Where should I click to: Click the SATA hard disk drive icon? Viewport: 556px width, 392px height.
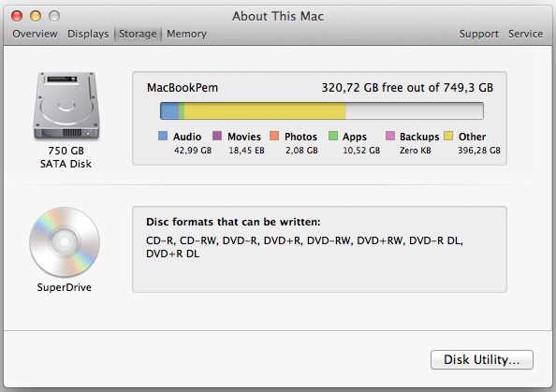[x=66, y=106]
